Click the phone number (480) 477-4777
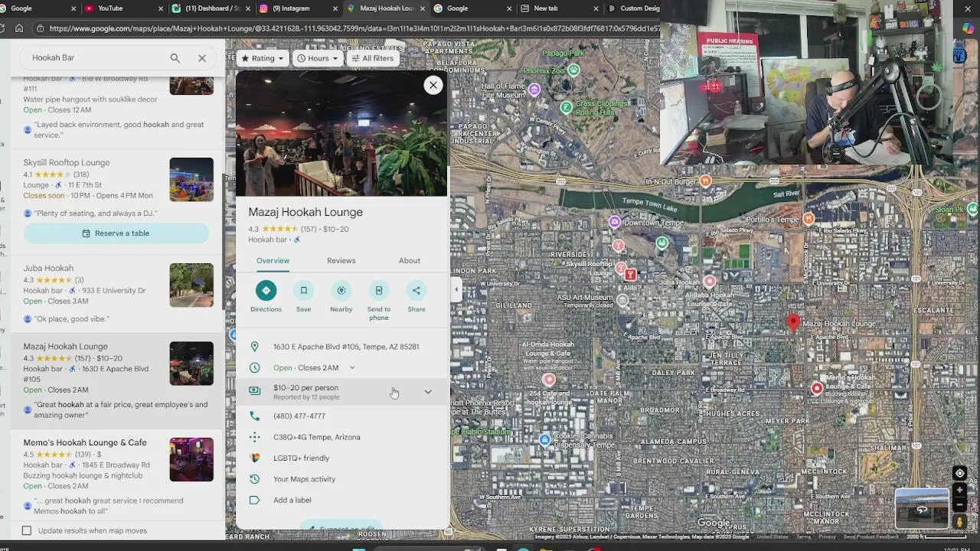 pos(299,416)
